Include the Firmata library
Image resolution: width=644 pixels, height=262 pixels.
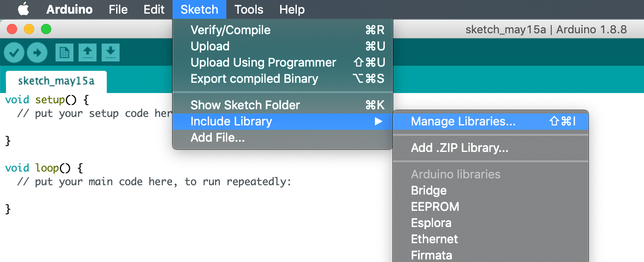[x=491, y=255]
